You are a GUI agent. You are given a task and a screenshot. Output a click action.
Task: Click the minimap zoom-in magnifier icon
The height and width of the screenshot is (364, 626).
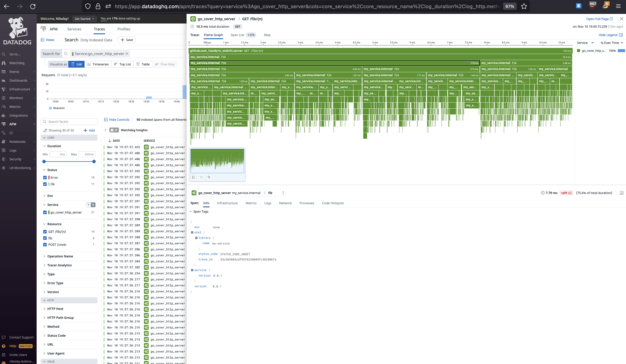tap(209, 177)
